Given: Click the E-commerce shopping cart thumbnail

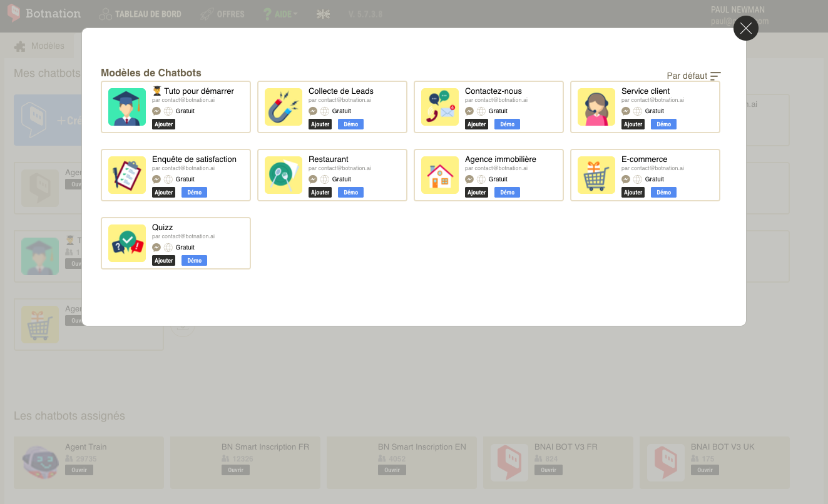Looking at the screenshot, I should point(596,175).
